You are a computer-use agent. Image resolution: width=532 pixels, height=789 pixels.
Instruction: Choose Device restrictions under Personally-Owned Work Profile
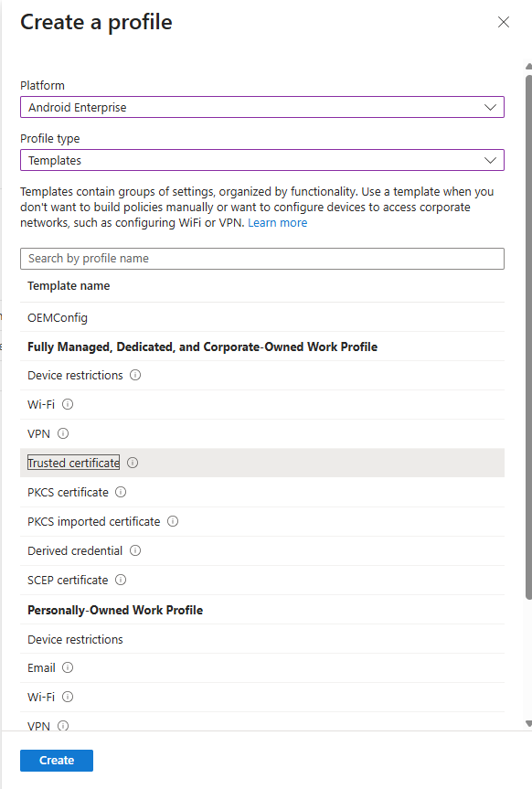point(75,639)
